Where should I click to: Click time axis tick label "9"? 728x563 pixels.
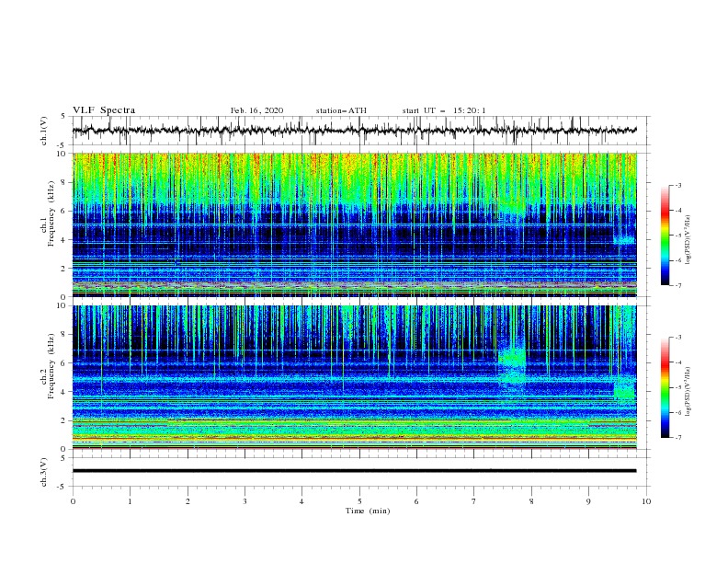588,501
